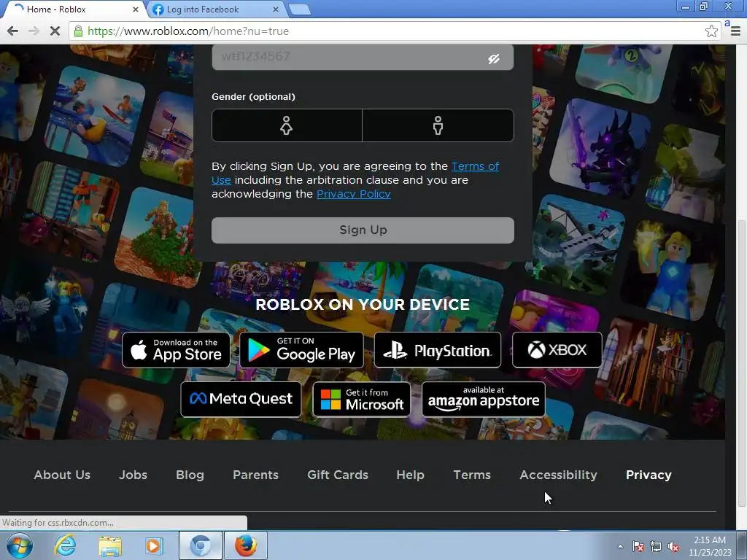Click the network tray icon
The image size is (747, 560).
656,547
